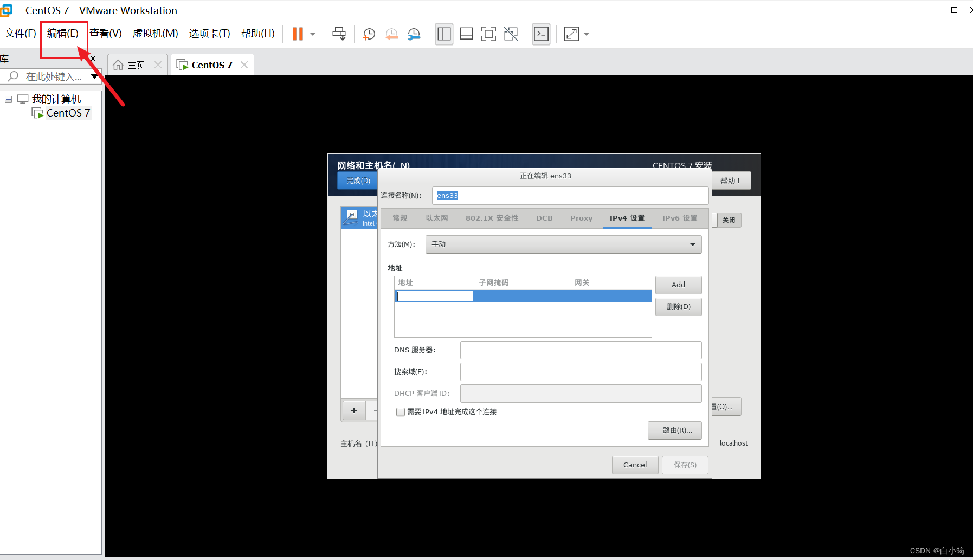Click the 完成(D) button
The width and height of the screenshot is (973, 560).
[x=358, y=181]
